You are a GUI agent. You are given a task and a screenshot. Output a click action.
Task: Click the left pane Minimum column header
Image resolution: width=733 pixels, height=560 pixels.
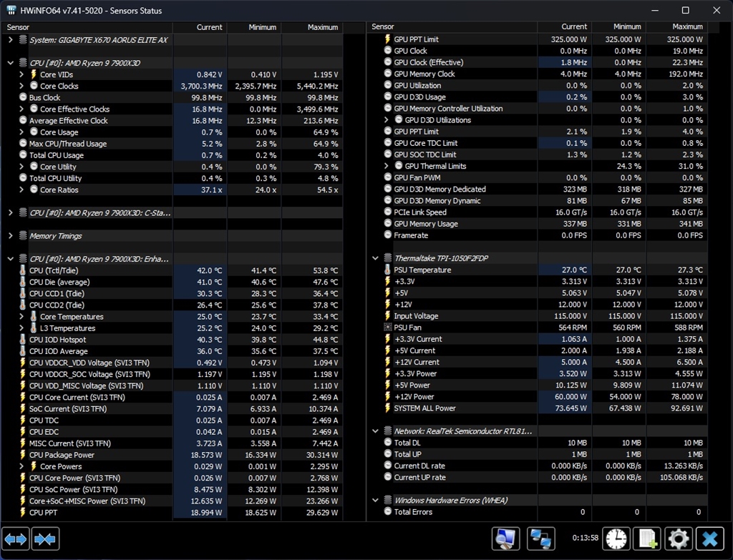[254, 27]
